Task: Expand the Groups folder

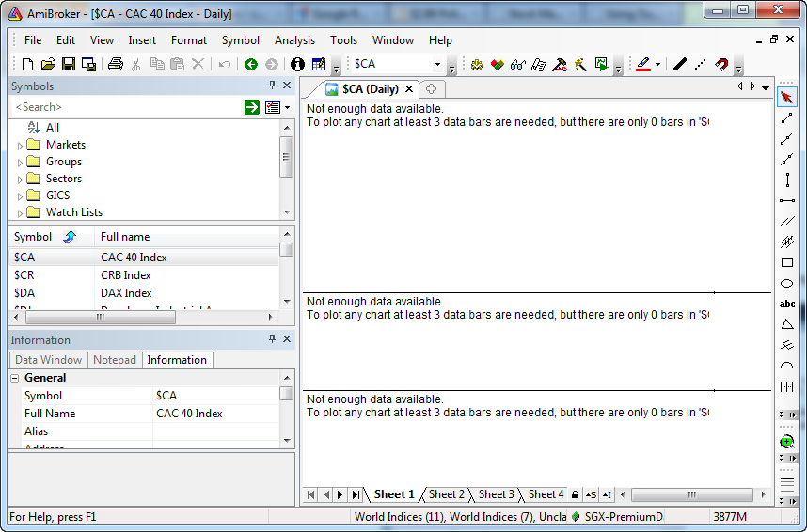Action: tap(20, 163)
